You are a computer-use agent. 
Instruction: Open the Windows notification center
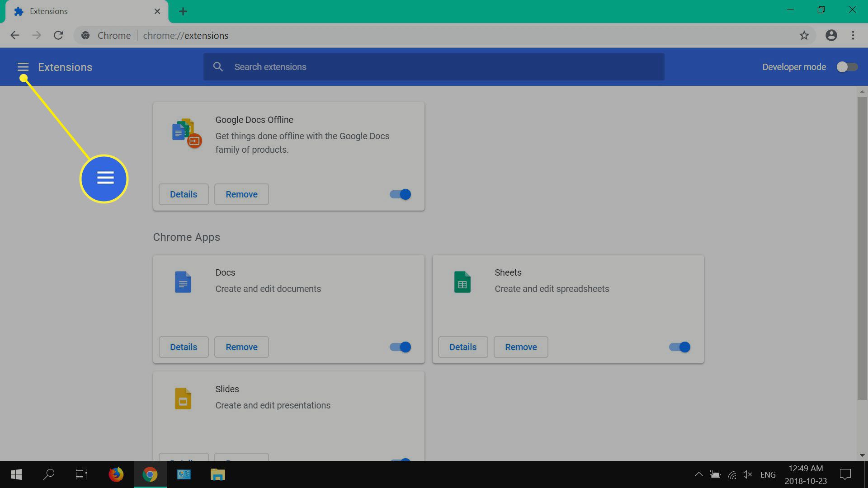pos(845,474)
